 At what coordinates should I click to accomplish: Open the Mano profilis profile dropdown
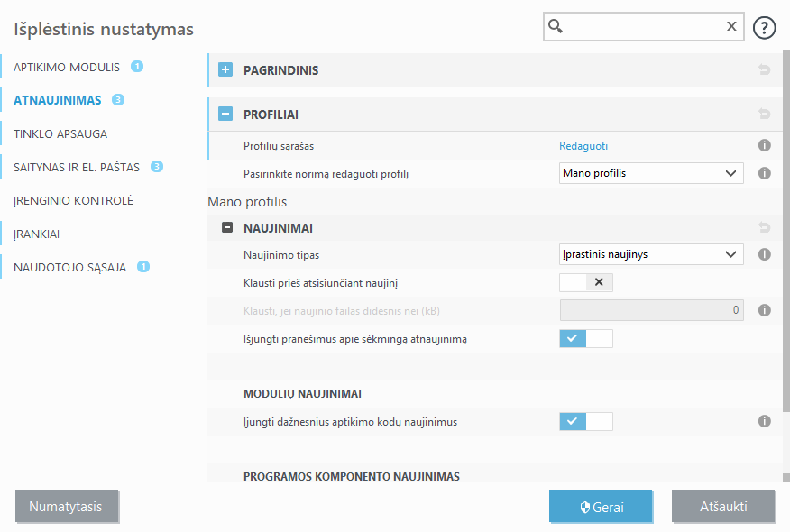click(651, 172)
